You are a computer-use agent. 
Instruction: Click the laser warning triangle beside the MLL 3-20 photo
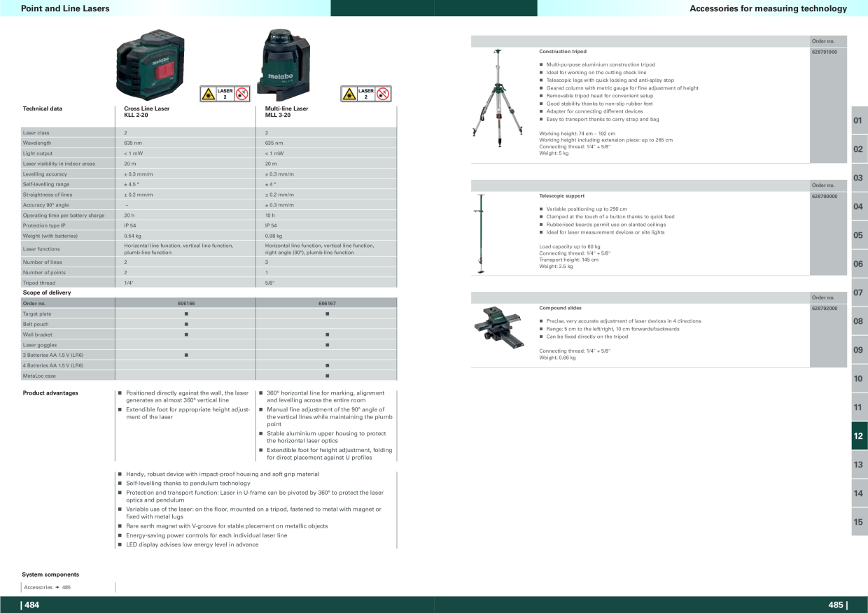pyautogui.click(x=349, y=94)
